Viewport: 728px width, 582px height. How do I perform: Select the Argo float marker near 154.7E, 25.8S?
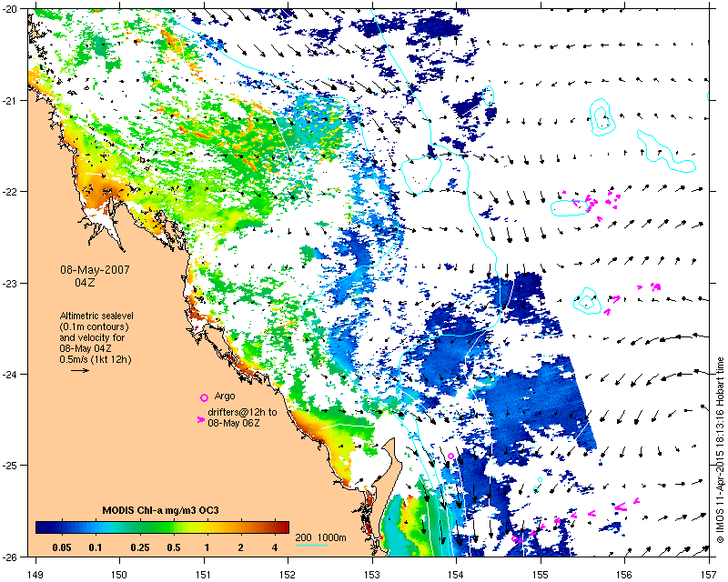point(514,539)
